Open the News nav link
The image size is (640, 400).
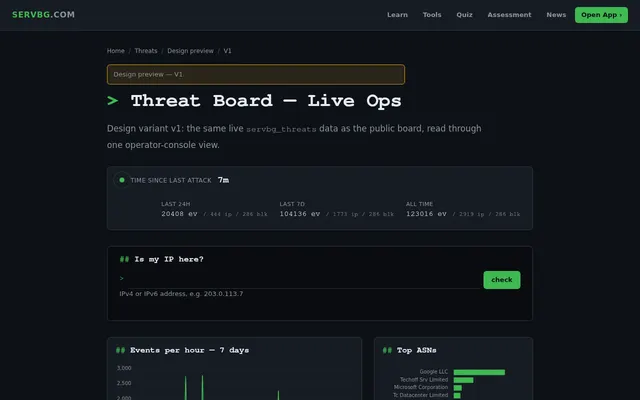tap(556, 15)
